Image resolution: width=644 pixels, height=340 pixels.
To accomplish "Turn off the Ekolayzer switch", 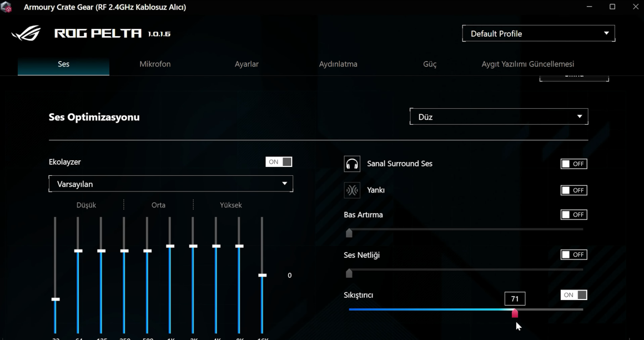I will coord(279,161).
